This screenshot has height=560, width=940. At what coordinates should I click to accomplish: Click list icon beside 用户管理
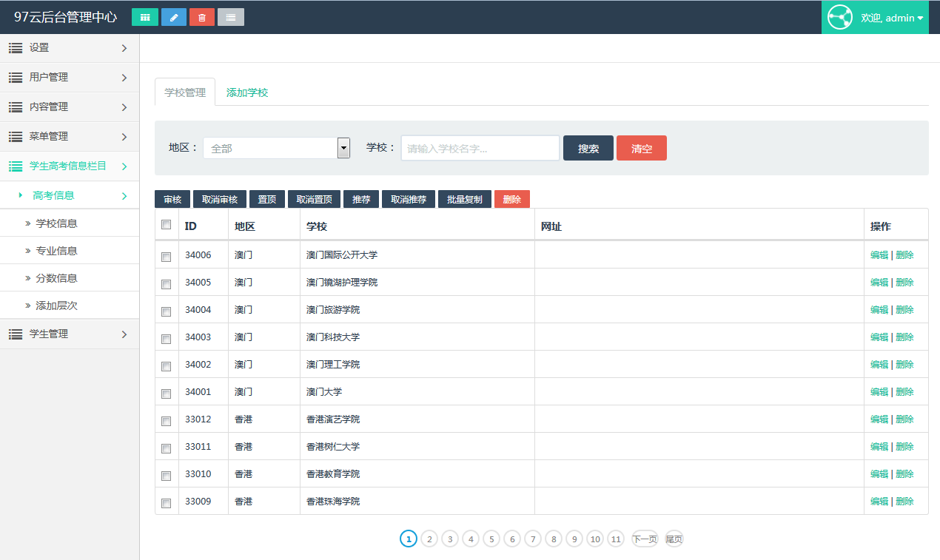click(x=16, y=78)
